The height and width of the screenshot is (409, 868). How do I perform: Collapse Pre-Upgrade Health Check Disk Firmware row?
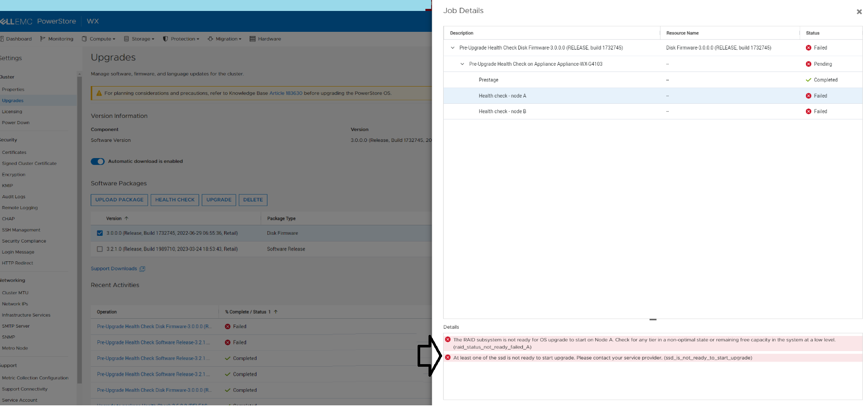(x=453, y=47)
